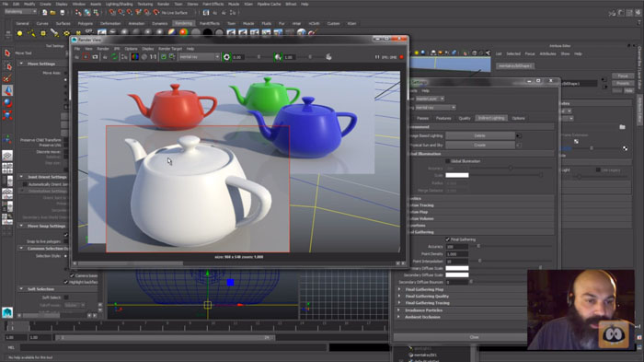Image resolution: width=644 pixels, height=362 pixels.
Task: Toggle the Use Legacy checkbox
Action: [x=598, y=169]
